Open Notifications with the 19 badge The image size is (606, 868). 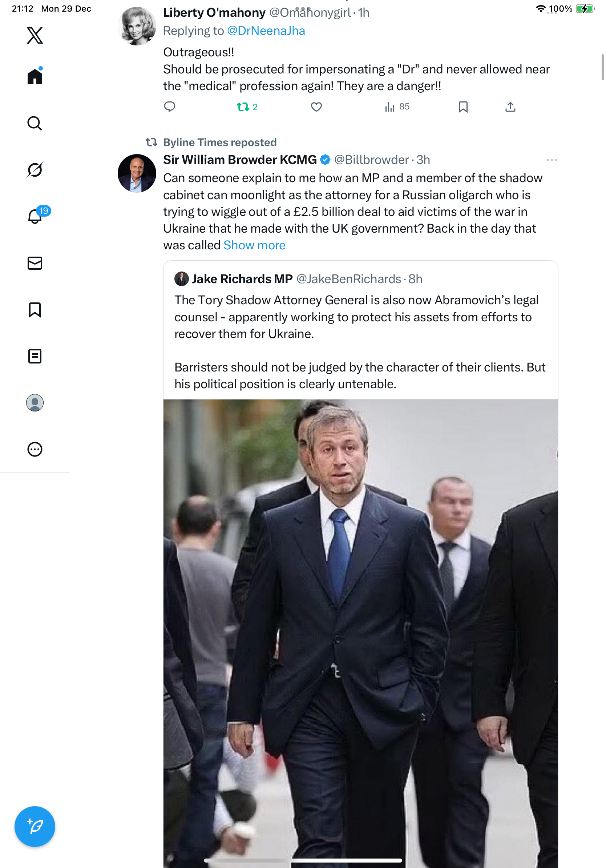tap(35, 216)
